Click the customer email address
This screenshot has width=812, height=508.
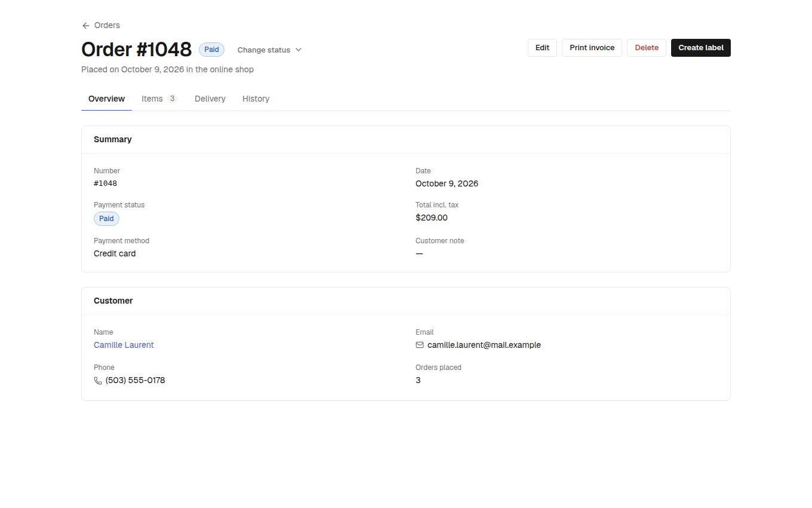tap(484, 345)
